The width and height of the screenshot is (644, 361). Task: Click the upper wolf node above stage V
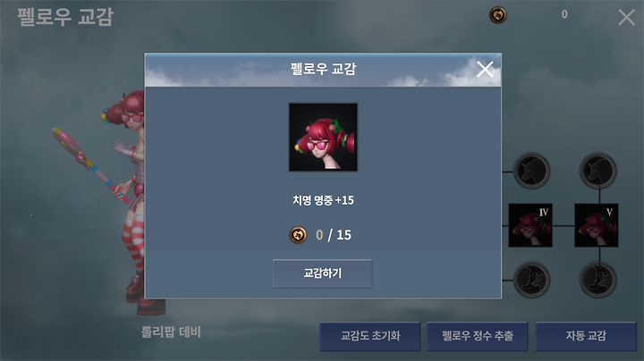pyautogui.click(x=598, y=171)
